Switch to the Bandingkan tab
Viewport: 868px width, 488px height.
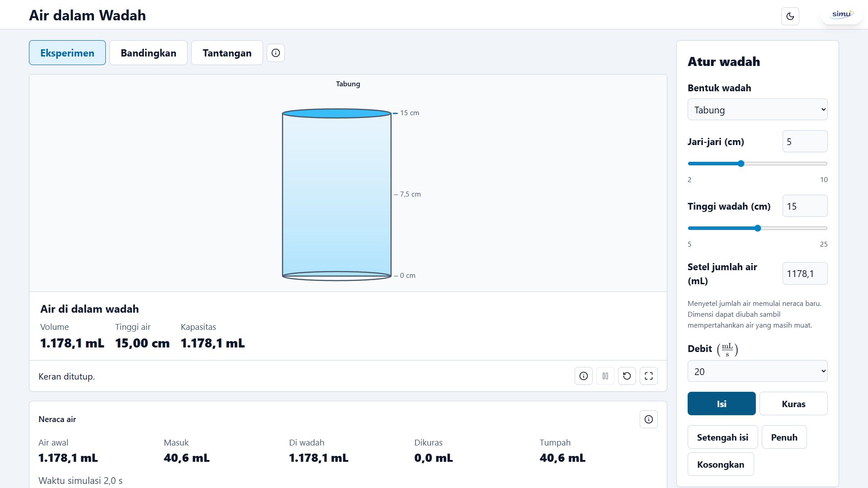click(148, 53)
